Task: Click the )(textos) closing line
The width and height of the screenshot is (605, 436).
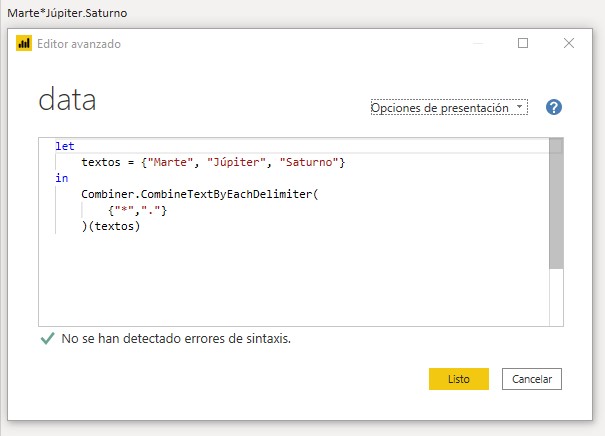Action: click(111, 226)
